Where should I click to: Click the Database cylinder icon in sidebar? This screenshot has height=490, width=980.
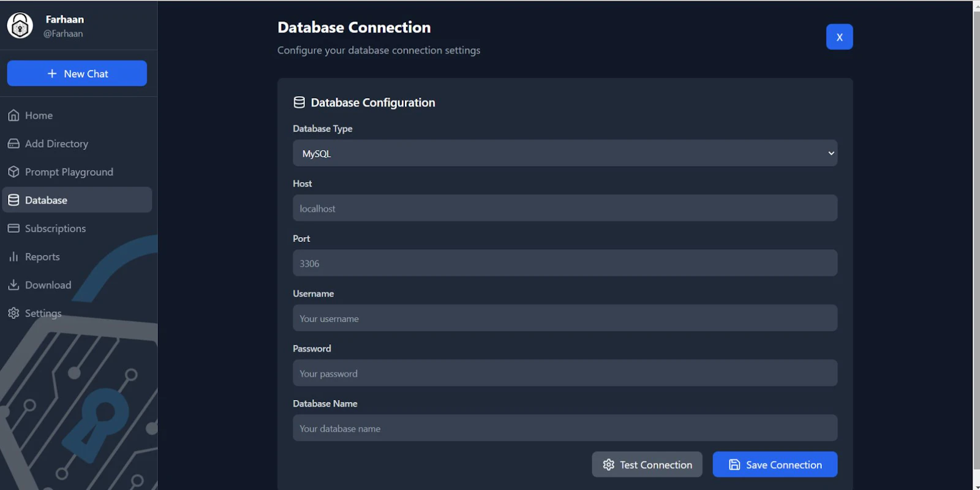click(x=13, y=200)
